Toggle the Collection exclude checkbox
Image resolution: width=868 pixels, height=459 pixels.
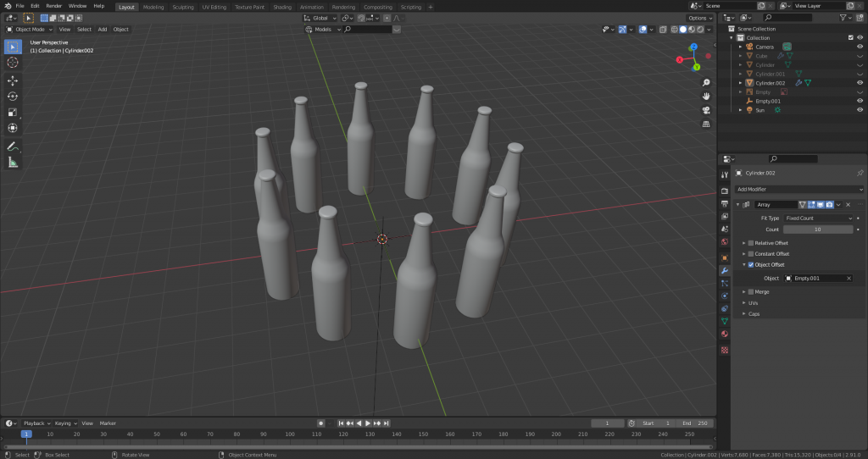tap(851, 37)
